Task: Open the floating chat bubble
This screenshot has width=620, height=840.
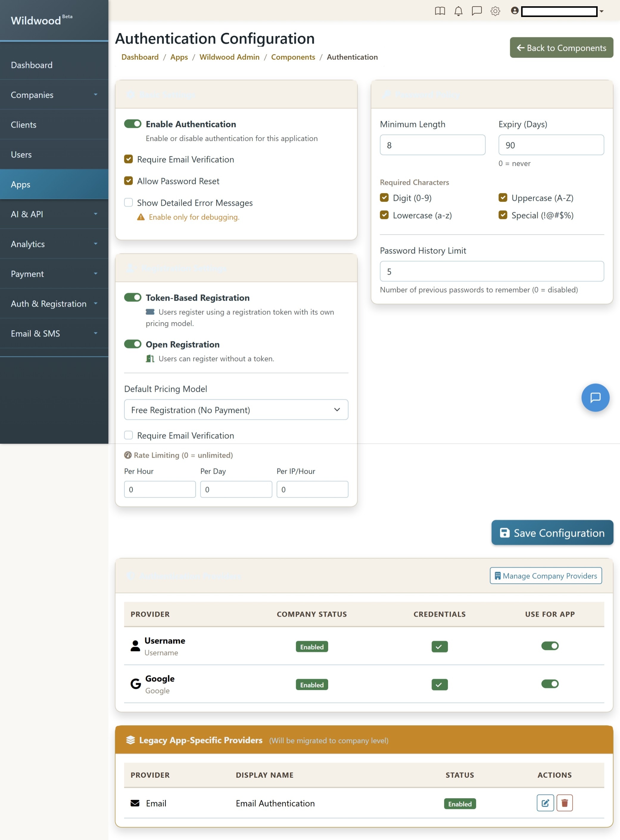Action: (595, 397)
